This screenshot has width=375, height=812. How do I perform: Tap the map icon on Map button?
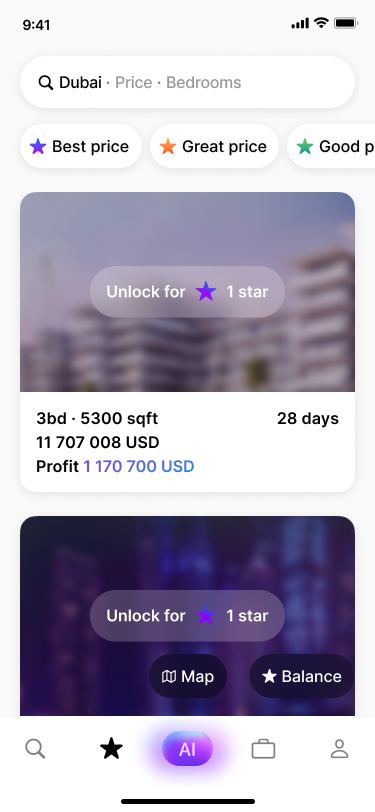coord(169,676)
